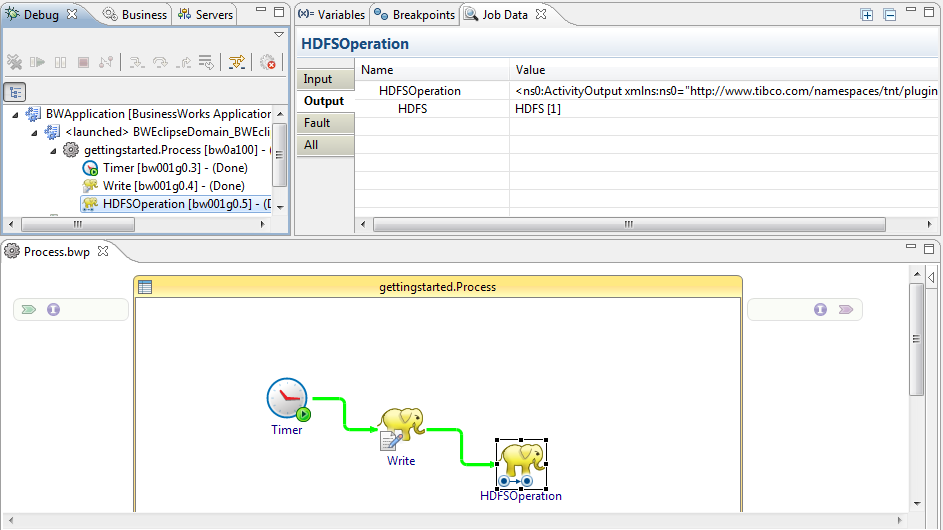Open the Breakpoints tab

413,15
